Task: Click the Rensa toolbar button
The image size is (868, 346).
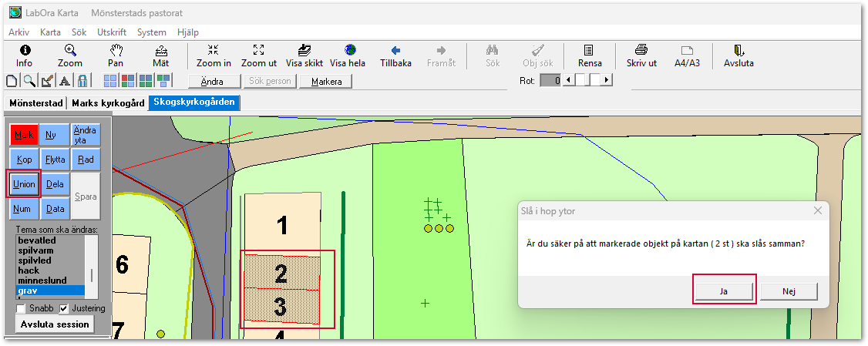Action: (590, 56)
